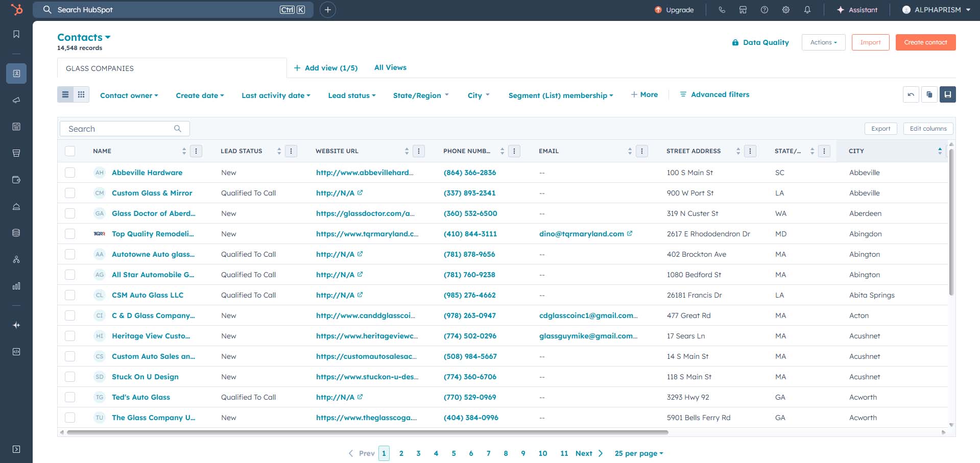980x463 pixels.
Task: Click the vertical table scrollbar
Action: [951, 222]
